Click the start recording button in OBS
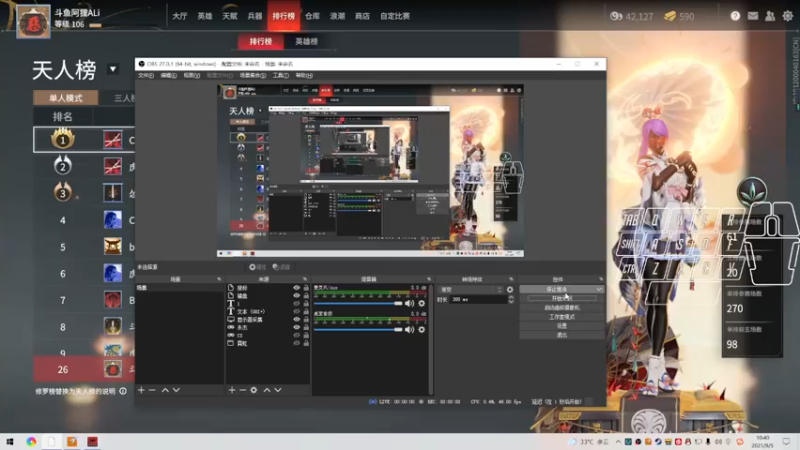800x450 pixels. pyautogui.click(x=562, y=298)
